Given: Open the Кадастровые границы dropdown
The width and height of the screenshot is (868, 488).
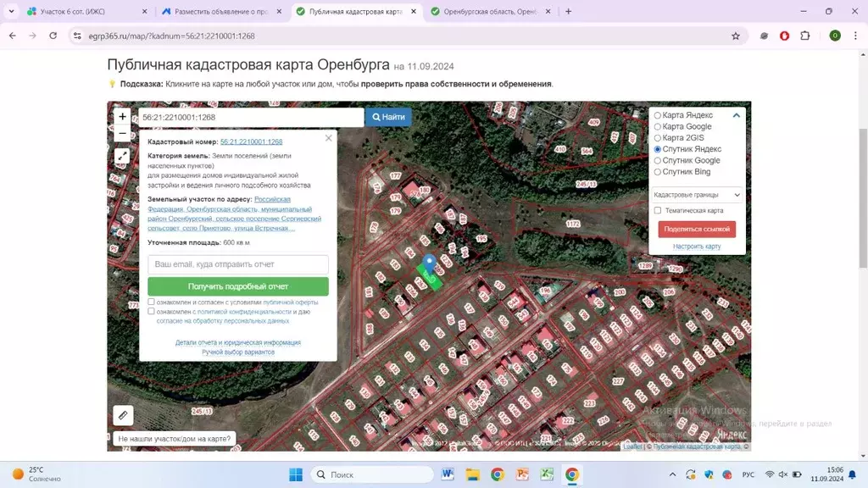Looking at the screenshot, I should pos(695,195).
